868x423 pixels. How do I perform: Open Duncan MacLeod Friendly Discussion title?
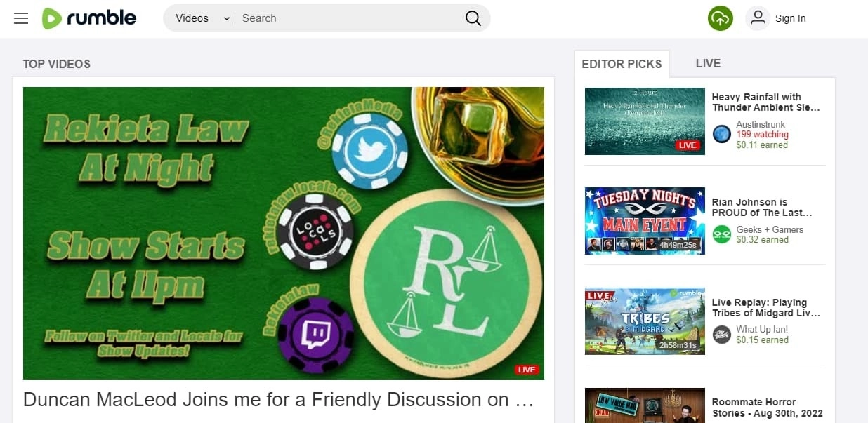tap(280, 400)
